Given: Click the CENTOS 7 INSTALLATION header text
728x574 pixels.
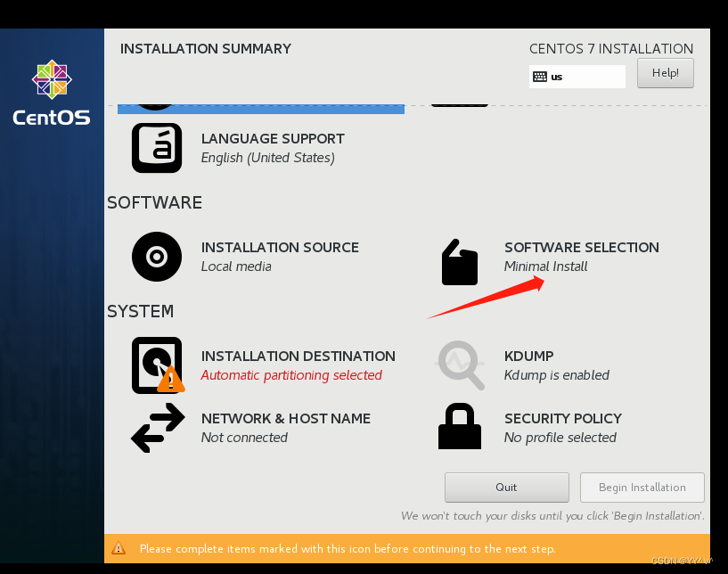Looking at the screenshot, I should (x=611, y=48).
